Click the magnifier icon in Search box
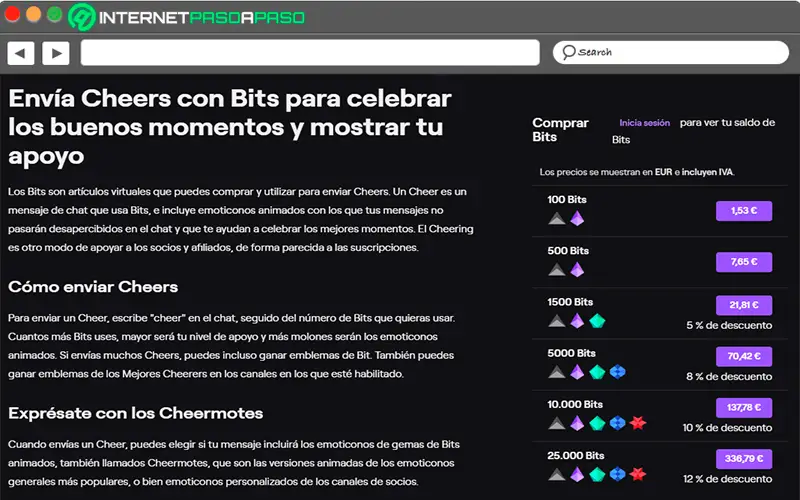Viewport: 800px width, 500px height. pos(568,52)
